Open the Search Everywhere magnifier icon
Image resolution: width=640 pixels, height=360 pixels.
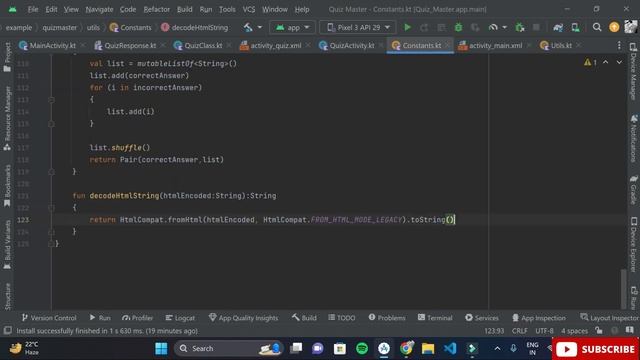tap(597, 27)
